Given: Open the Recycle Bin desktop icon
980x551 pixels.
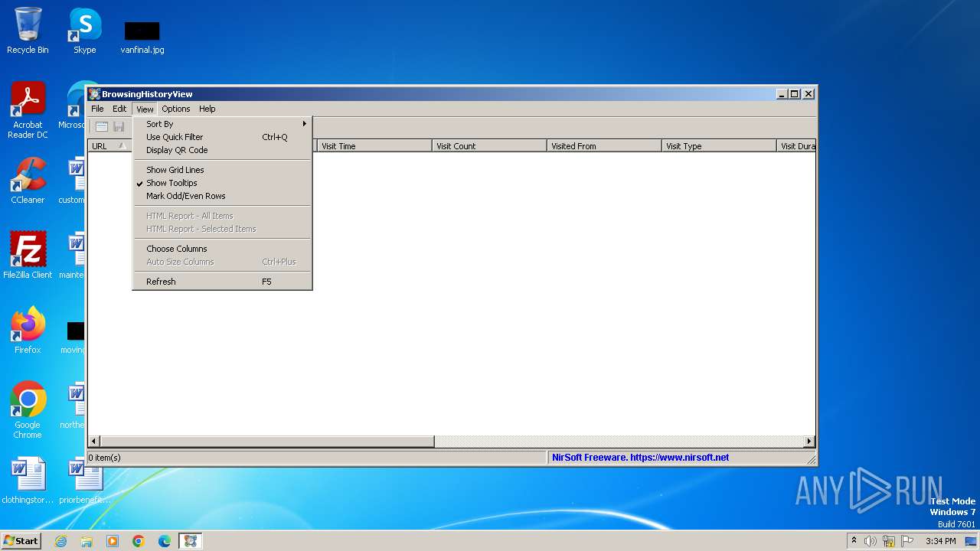Looking at the screenshot, I should coord(28,31).
